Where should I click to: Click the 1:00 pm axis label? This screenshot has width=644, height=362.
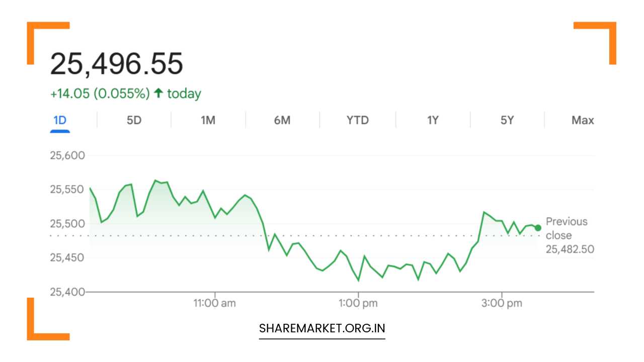pos(358,303)
